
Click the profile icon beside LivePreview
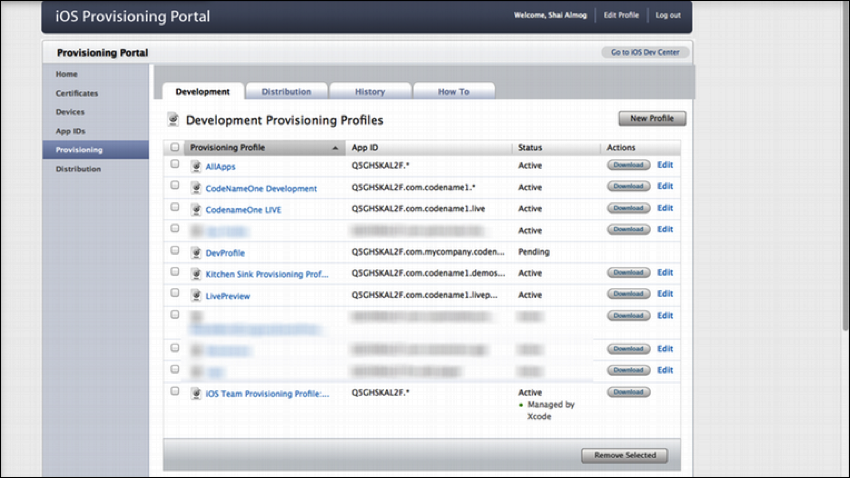pos(196,296)
